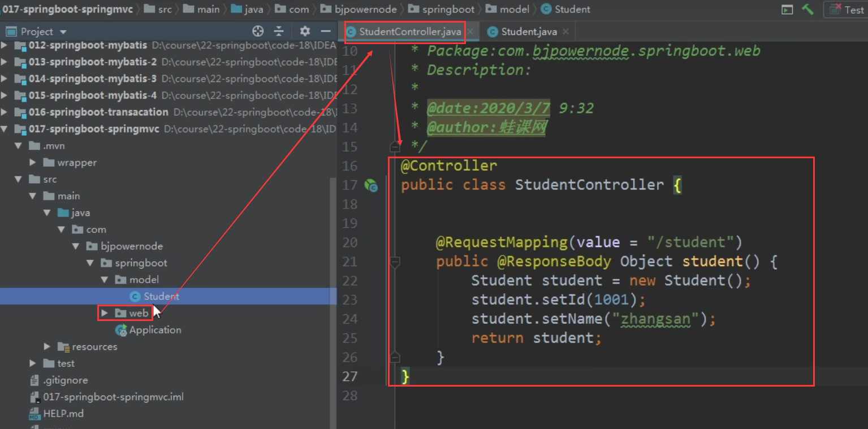Click the StudentController class name in code

pos(589,185)
